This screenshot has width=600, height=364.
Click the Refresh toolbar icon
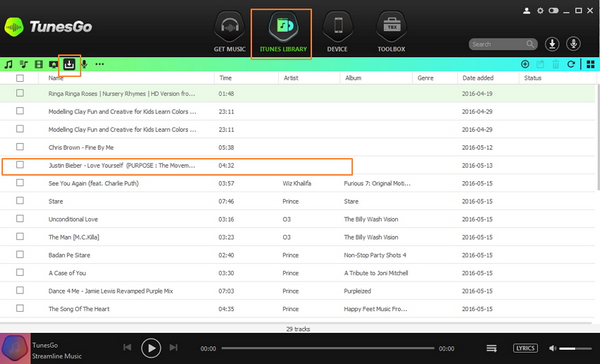click(571, 64)
